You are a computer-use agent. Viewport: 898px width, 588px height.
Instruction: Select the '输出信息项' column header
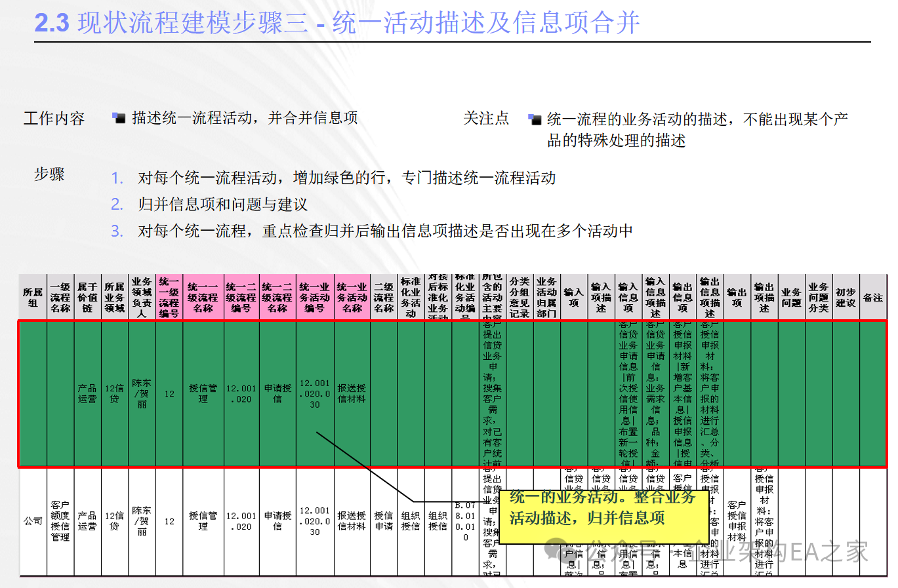pyautogui.click(x=682, y=298)
